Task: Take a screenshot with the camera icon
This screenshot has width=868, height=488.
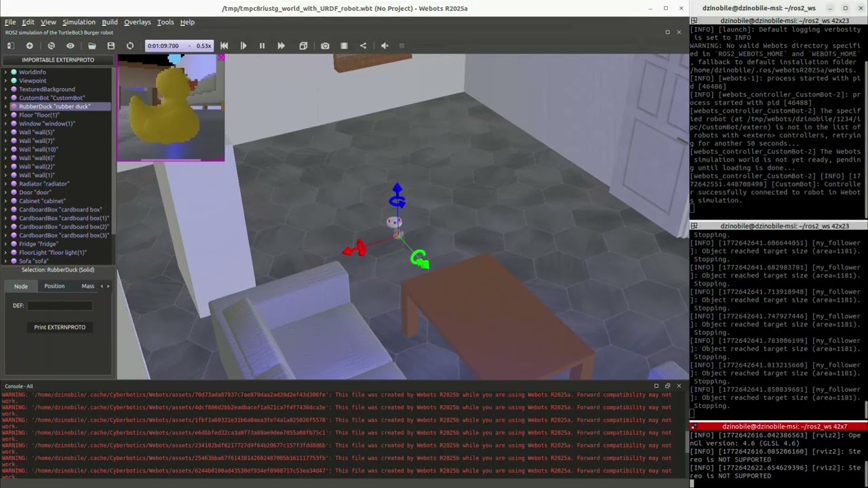Action: coord(325,45)
